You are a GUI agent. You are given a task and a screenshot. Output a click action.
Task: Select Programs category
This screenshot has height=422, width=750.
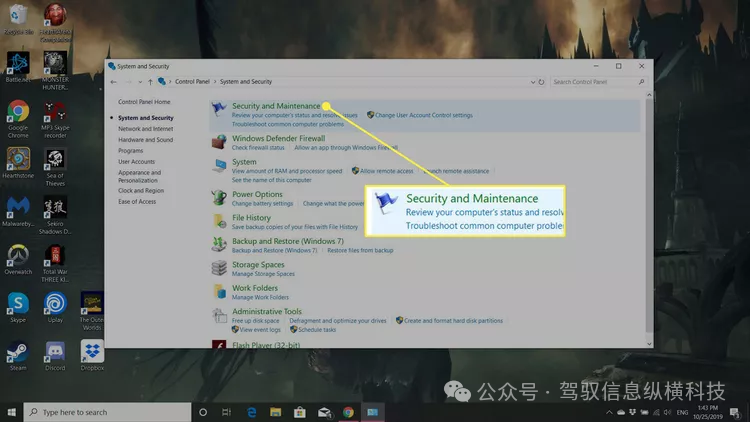[x=131, y=151]
